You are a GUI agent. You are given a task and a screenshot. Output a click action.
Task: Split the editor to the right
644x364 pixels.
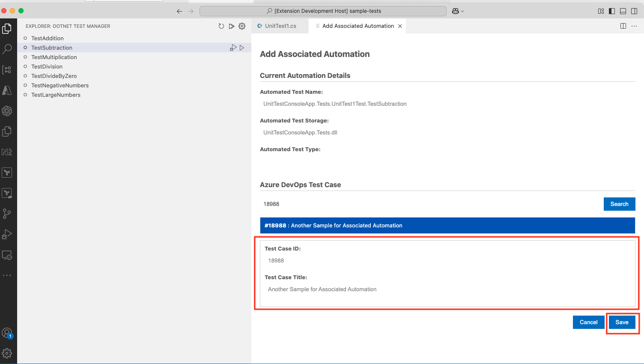coord(623,26)
